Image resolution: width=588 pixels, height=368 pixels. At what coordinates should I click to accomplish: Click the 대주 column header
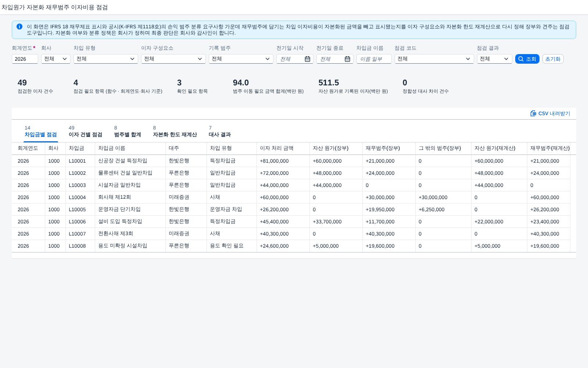coord(186,148)
